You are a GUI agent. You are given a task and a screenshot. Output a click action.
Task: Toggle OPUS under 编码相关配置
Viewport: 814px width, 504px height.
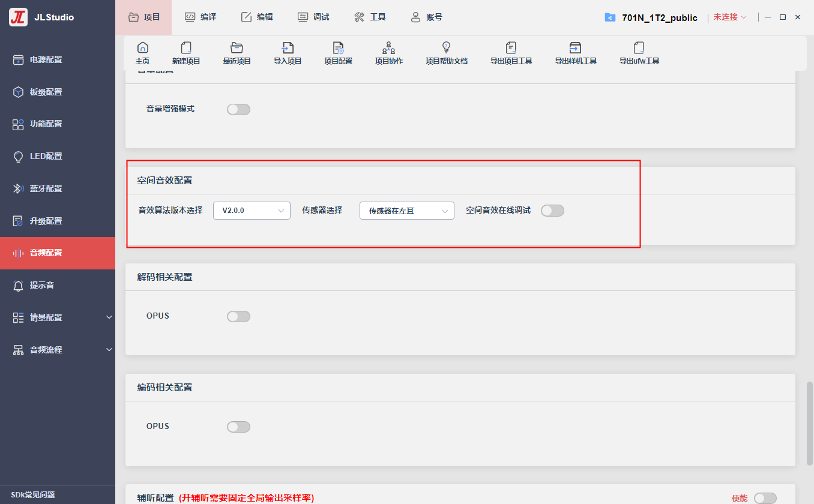click(238, 427)
